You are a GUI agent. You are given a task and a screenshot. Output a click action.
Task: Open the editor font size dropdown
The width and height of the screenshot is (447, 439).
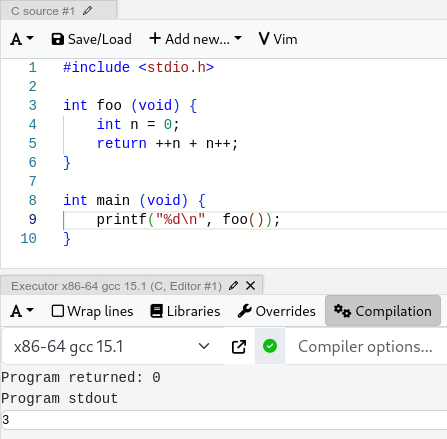pyautogui.click(x=22, y=39)
